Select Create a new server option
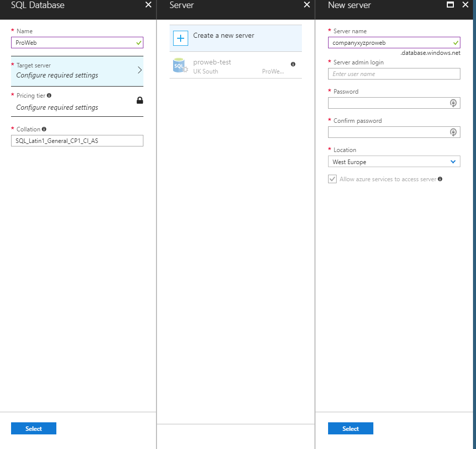476x449 pixels. 235,38
